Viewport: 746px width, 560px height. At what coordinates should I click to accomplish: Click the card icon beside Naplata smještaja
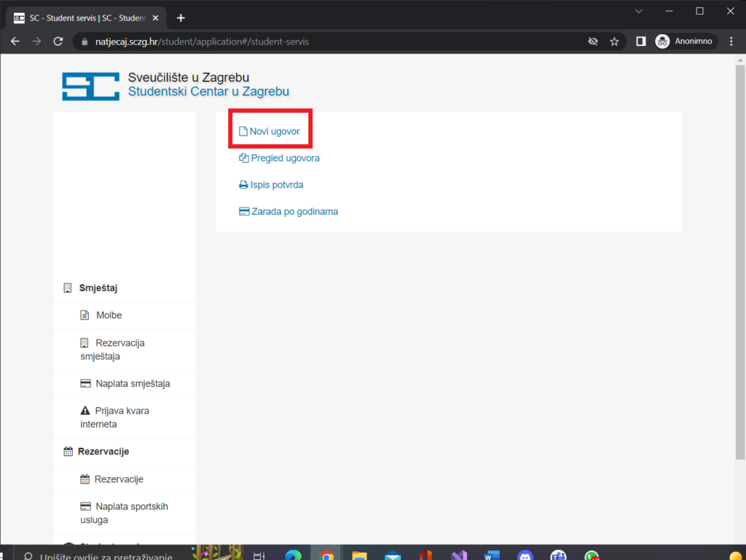(x=85, y=384)
